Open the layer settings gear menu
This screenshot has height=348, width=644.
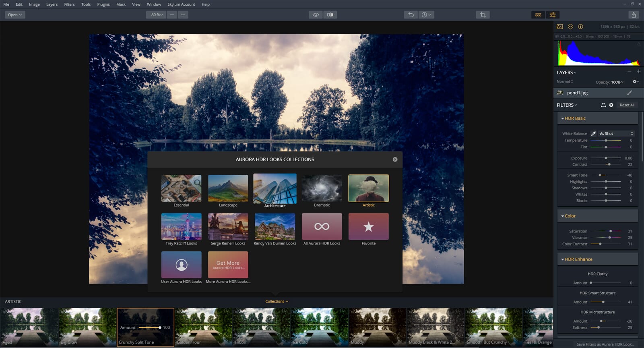coord(636,82)
